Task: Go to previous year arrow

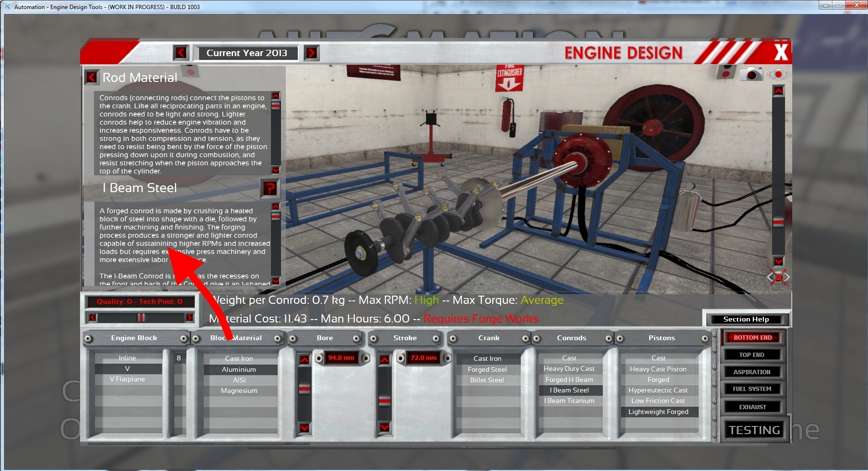Action: pyautogui.click(x=181, y=53)
